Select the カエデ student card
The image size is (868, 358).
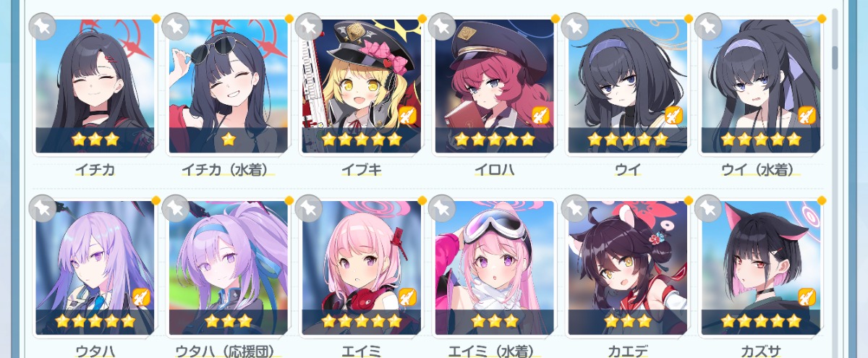tap(628, 268)
